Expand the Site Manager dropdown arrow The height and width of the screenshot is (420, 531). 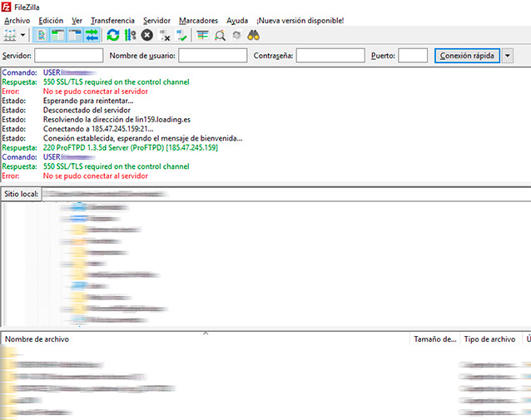(22, 35)
